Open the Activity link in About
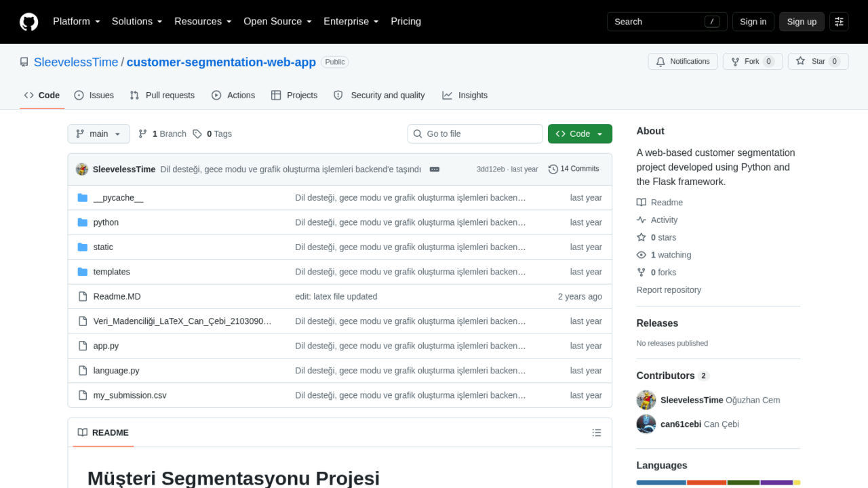Image resolution: width=868 pixels, height=488 pixels. (x=657, y=220)
